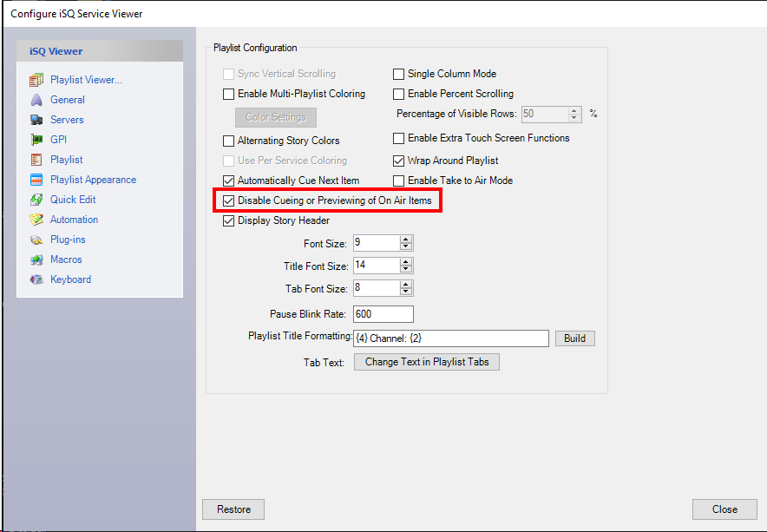Go to the Keyboard settings page

[70, 279]
